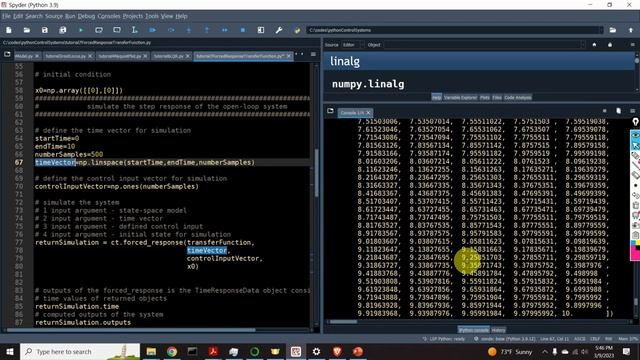This screenshot has width=640, height=360.
Task: Click the debug step-return icon
Action: point(207,30)
